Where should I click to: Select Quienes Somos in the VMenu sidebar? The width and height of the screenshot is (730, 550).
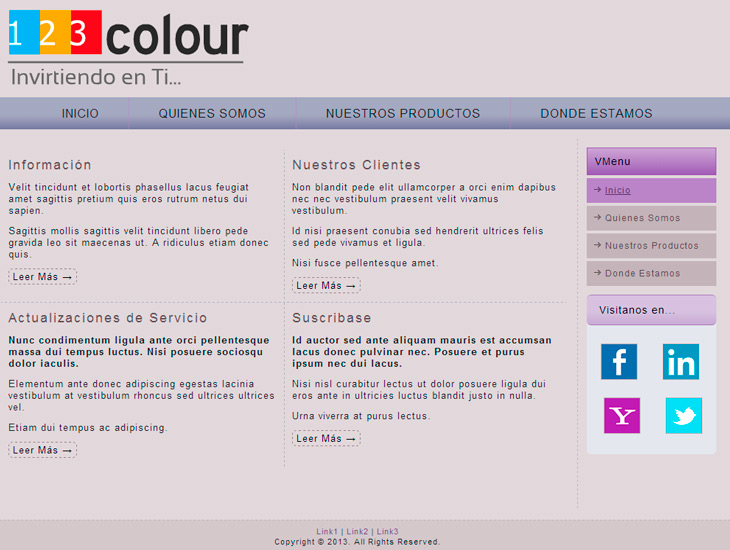(642, 218)
